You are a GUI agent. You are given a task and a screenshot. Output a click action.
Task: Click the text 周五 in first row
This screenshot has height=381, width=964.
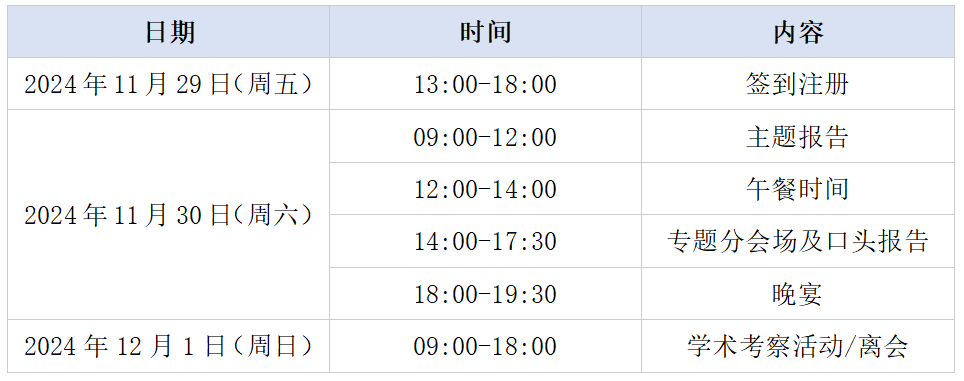pos(272,84)
